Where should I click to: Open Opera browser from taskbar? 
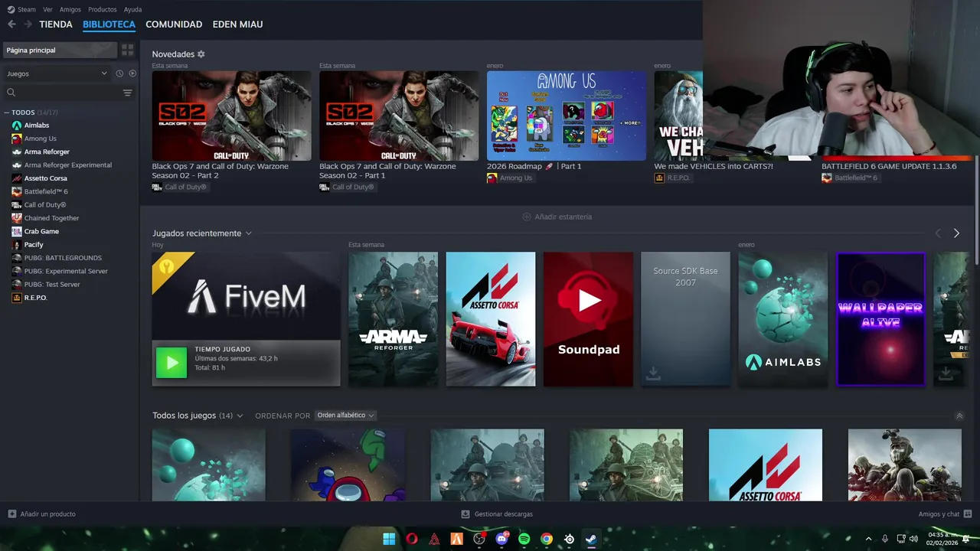412,539
